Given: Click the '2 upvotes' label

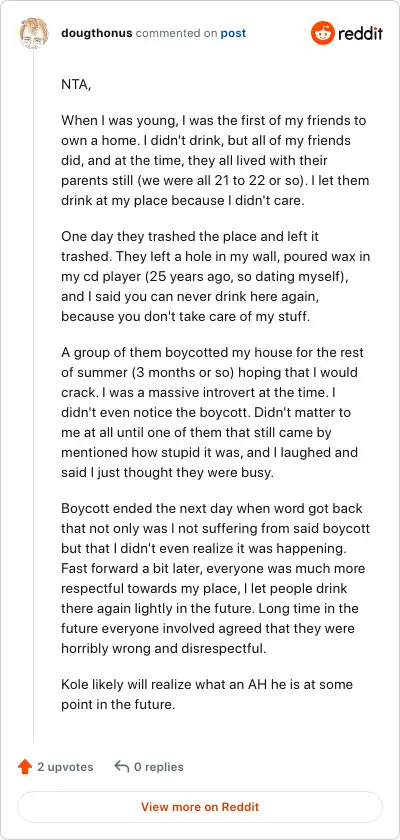Looking at the screenshot, I should [65, 767].
